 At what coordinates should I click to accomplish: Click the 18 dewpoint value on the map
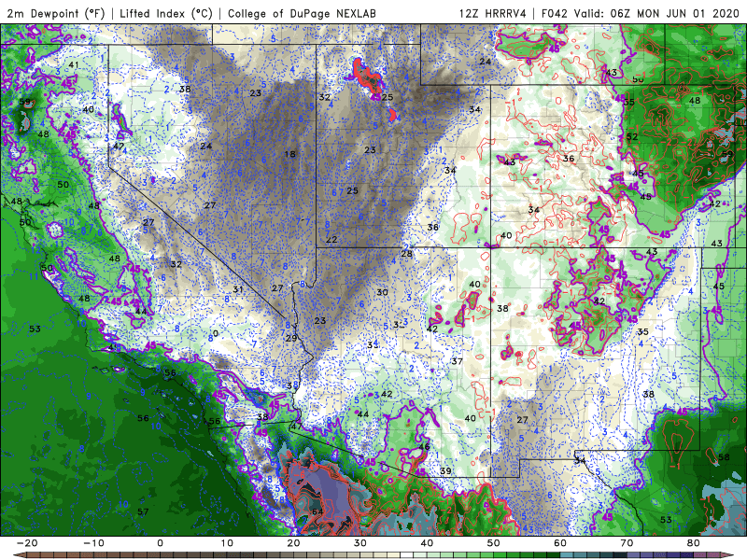(289, 154)
